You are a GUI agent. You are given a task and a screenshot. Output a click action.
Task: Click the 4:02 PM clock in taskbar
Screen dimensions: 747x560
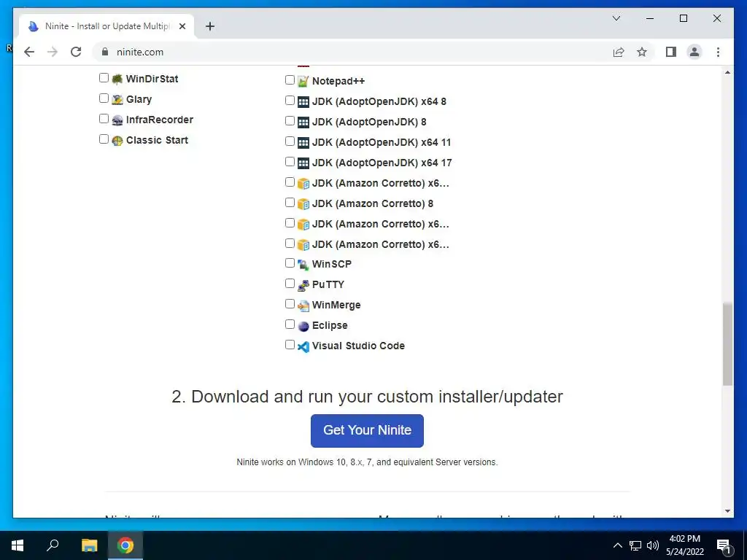pyautogui.click(x=684, y=539)
